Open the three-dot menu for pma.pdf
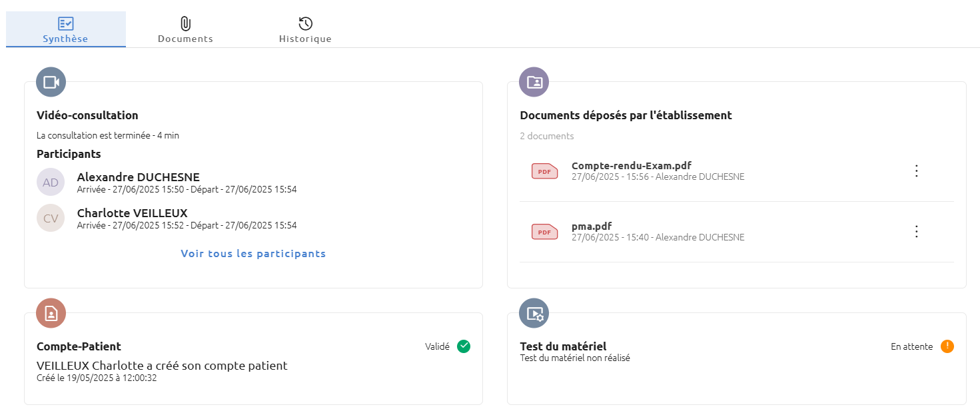This screenshot has width=980, height=417. pyautogui.click(x=917, y=232)
